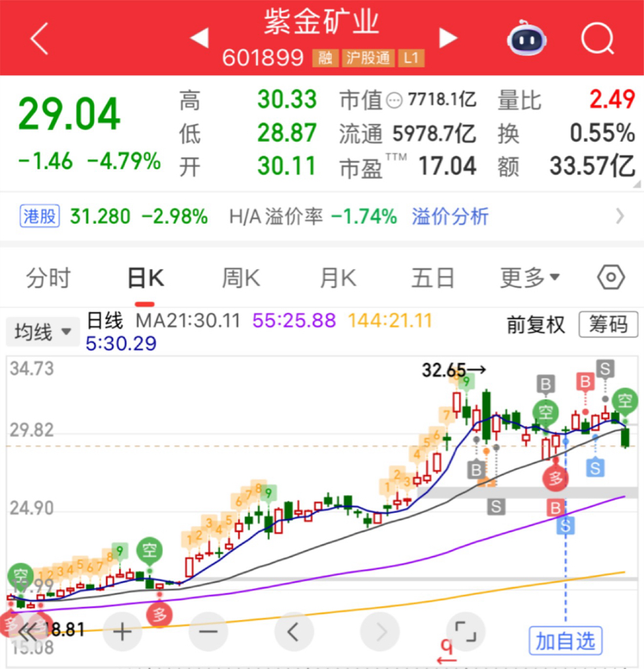Open the 均线 indicator dropdown

42,331
